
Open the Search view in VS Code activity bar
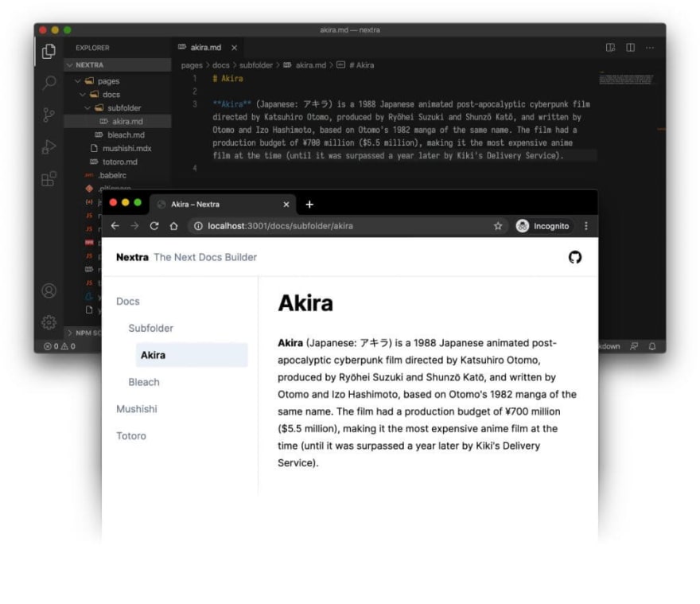pos(49,83)
